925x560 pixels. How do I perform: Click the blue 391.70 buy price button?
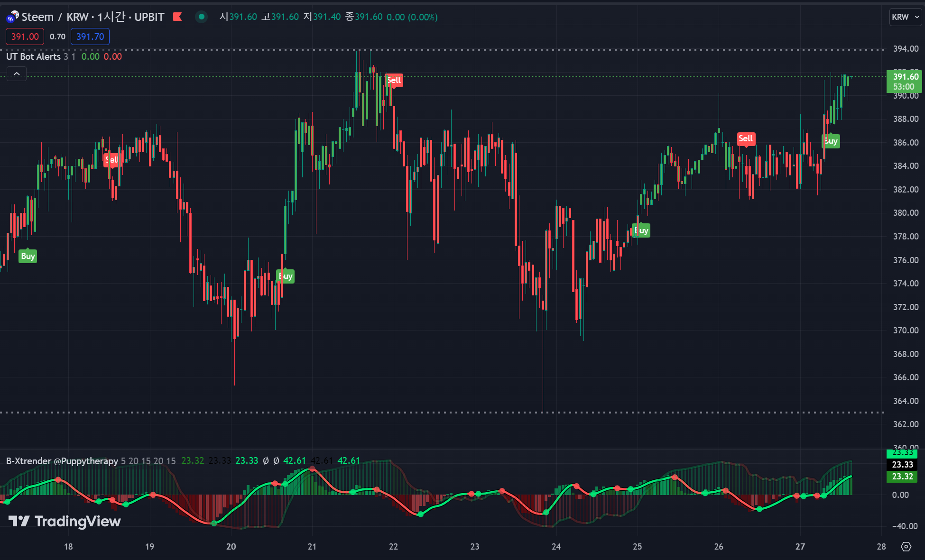pyautogui.click(x=90, y=37)
